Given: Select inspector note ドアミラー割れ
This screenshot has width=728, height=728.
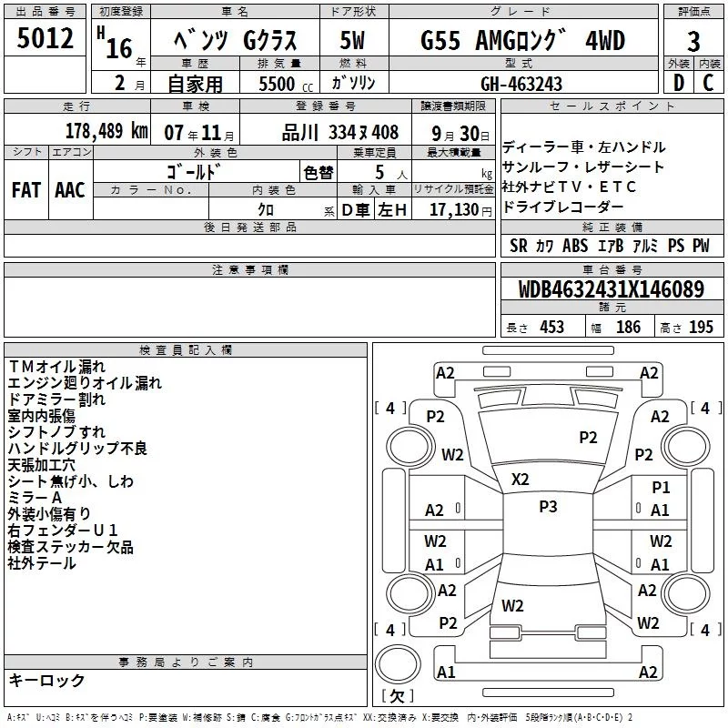Looking at the screenshot, I should [x=56, y=399].
